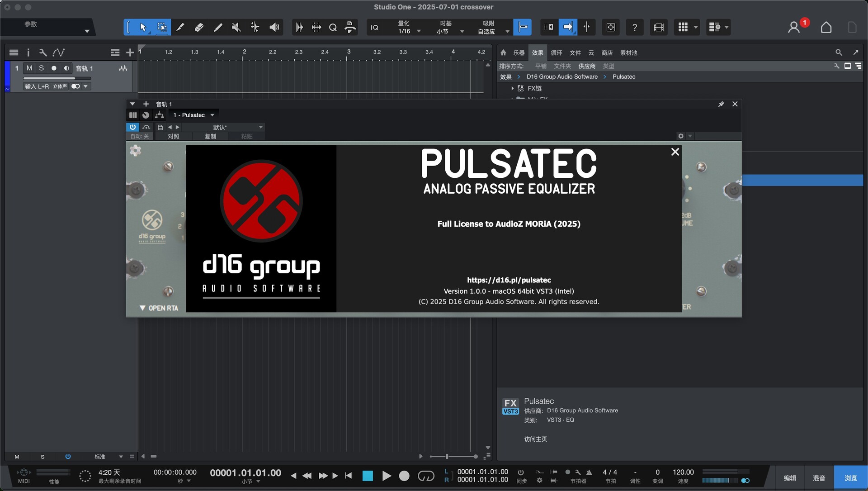Expand OPEN RTA on the plugin

159,308
